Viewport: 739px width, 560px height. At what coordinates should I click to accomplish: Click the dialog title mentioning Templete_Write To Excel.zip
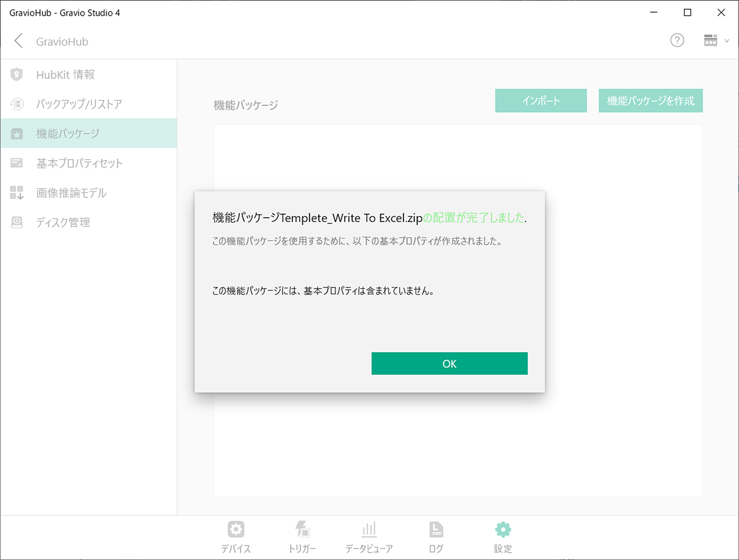[x=369, y=218]
